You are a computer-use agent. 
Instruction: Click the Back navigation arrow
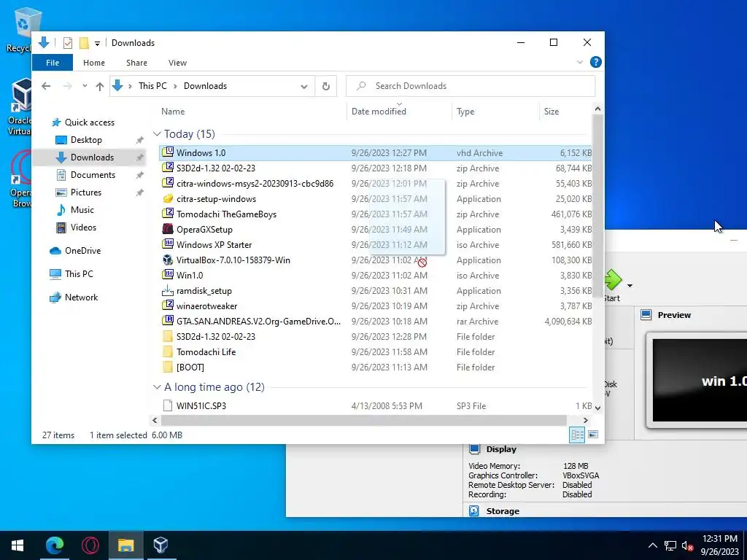tap(46, 86)
